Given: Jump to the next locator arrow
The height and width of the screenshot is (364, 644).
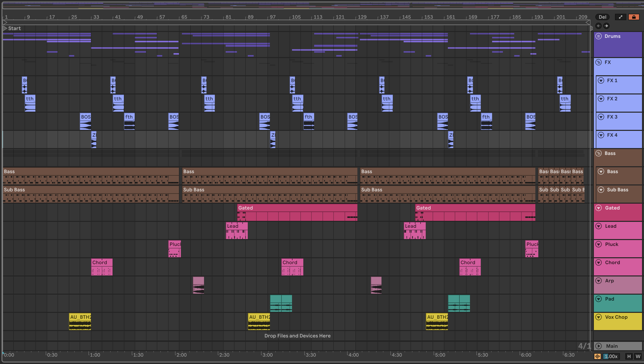Looking at the screenshot, I should 606,26.
